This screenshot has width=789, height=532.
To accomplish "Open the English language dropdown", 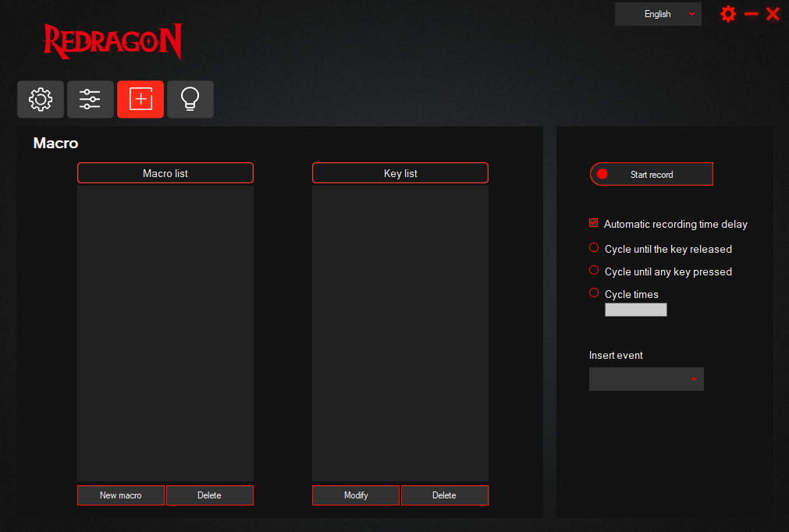I will [658, 14].
